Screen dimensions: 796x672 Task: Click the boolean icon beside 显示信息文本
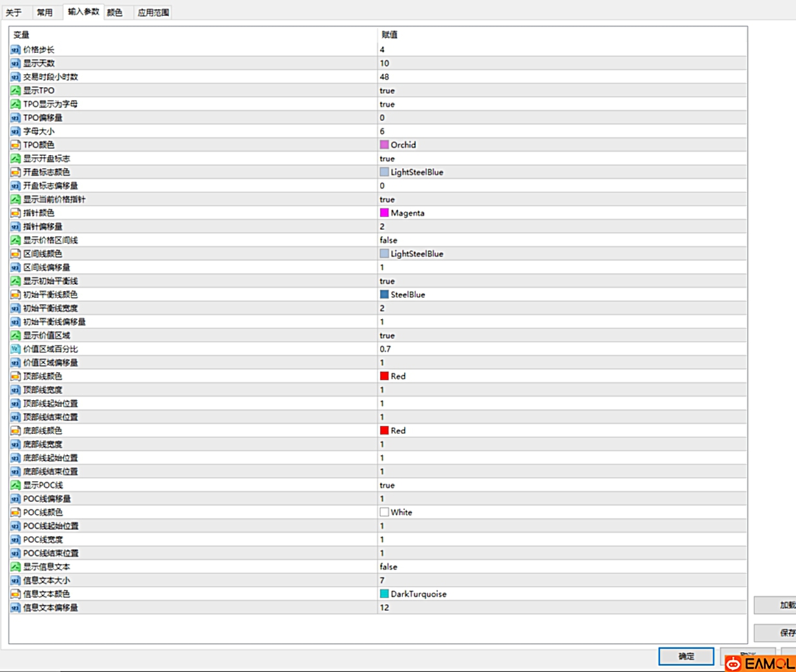click(16, 567)
